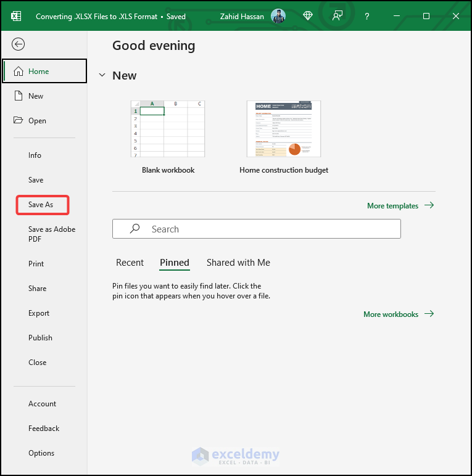The height and width of the screenshot is (476, 472).
Task: Close the Excel window
Action: click(455, 16)
